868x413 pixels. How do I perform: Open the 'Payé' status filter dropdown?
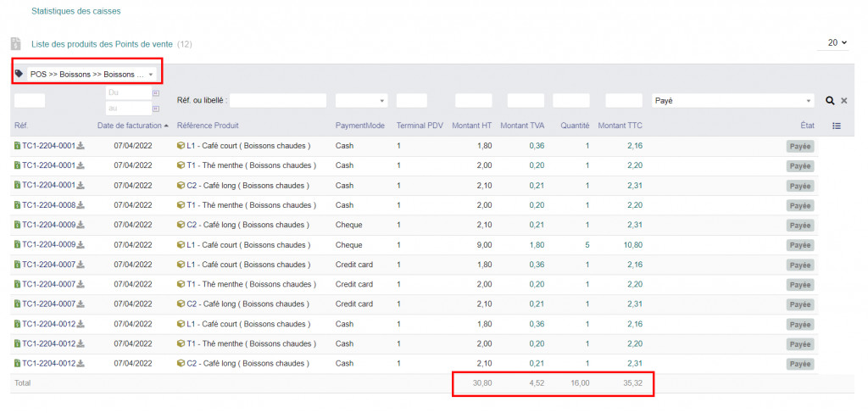click(732, 101)
